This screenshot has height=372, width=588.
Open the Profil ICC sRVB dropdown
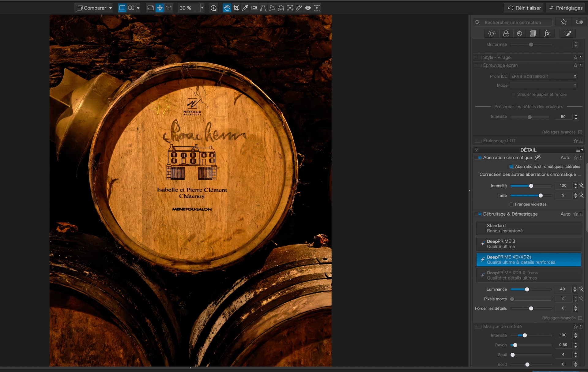[x=544, y=77]
